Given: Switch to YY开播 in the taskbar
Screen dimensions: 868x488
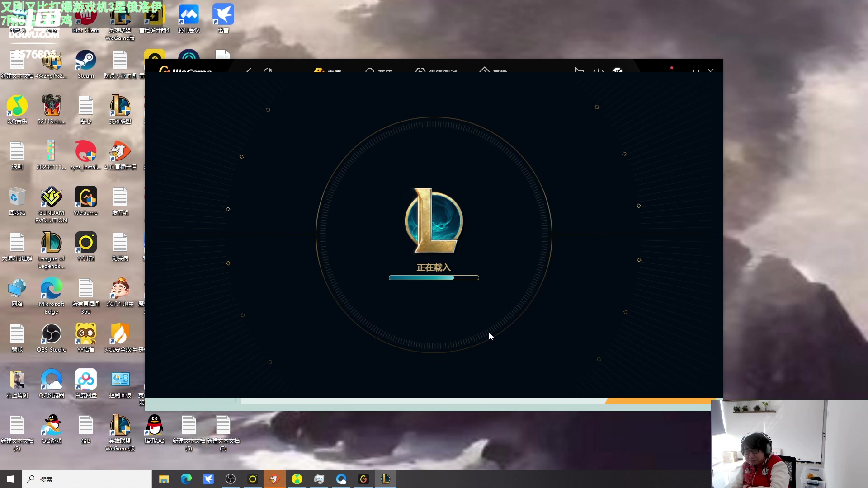Looking at the screenshot, I should (x=252, y=479).
